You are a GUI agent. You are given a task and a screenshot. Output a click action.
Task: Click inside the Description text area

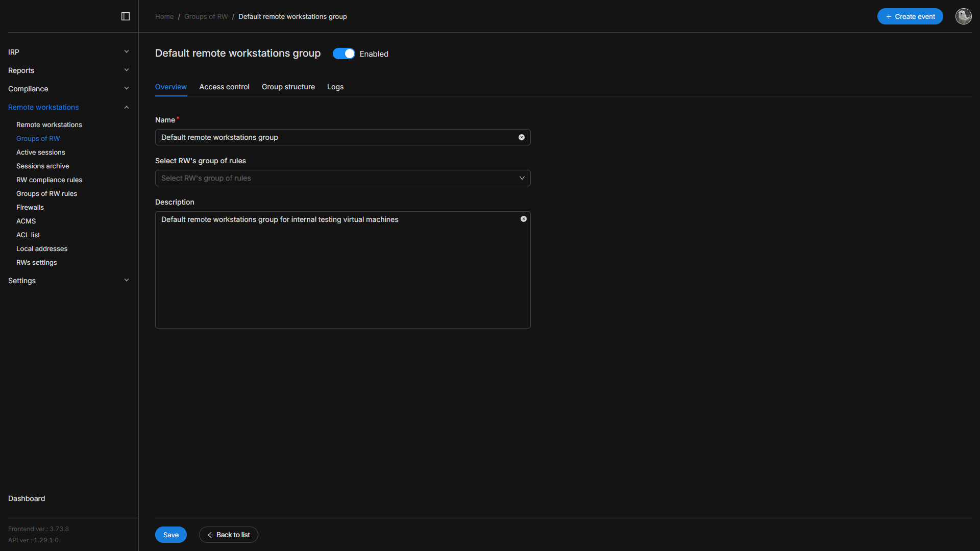[x=342, y=275]
